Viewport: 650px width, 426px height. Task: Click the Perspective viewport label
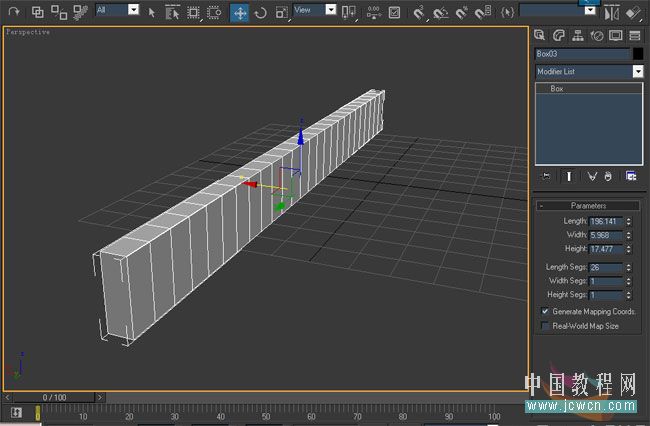[x=28, y=32]
